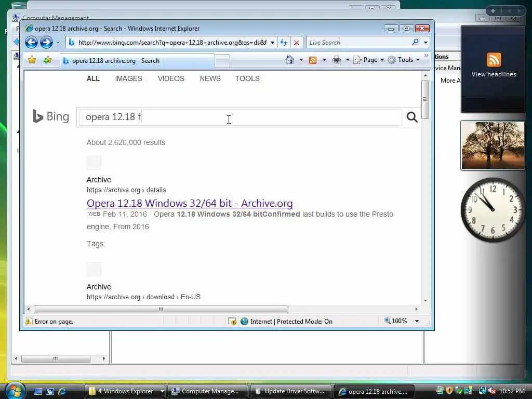This screenshot has width=532, height=399.
Task: Refresh the page with the refresh icon
Action: tap(283, 43)
